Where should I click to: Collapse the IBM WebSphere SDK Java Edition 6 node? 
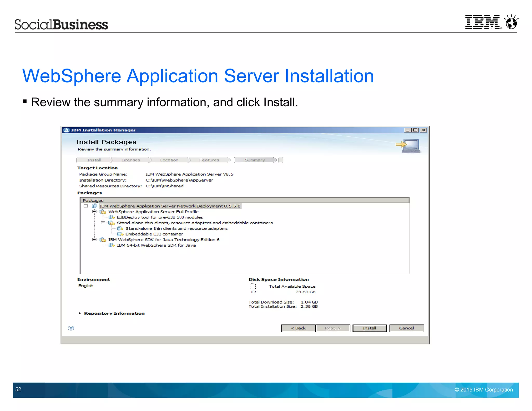[94, 240]
